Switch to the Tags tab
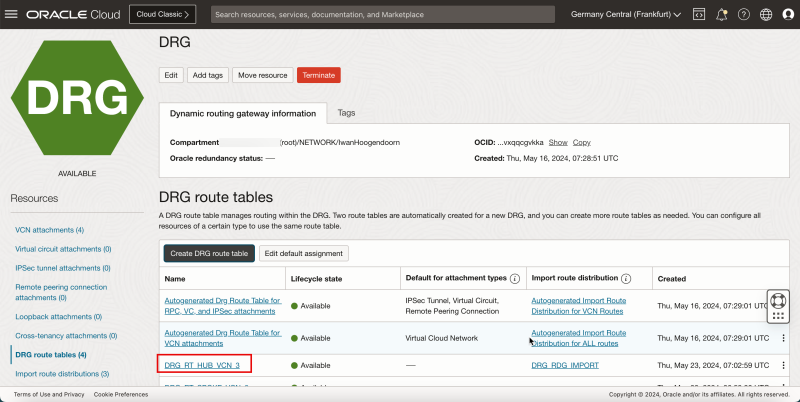 (x=346, y=113)
